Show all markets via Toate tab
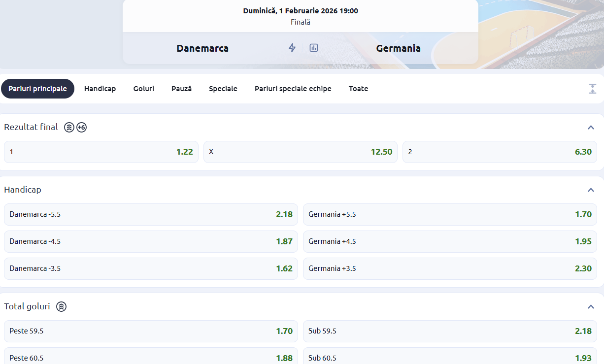Image resolution: width=604 pixels, height=364 pixels. (358, 89)
